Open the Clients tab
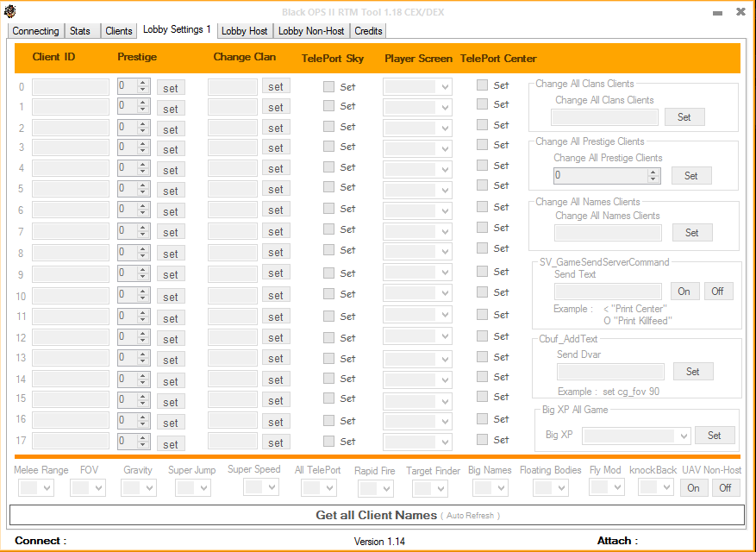Image resolution: width=756 pixels, height=552 pixels. coord(119,31)
